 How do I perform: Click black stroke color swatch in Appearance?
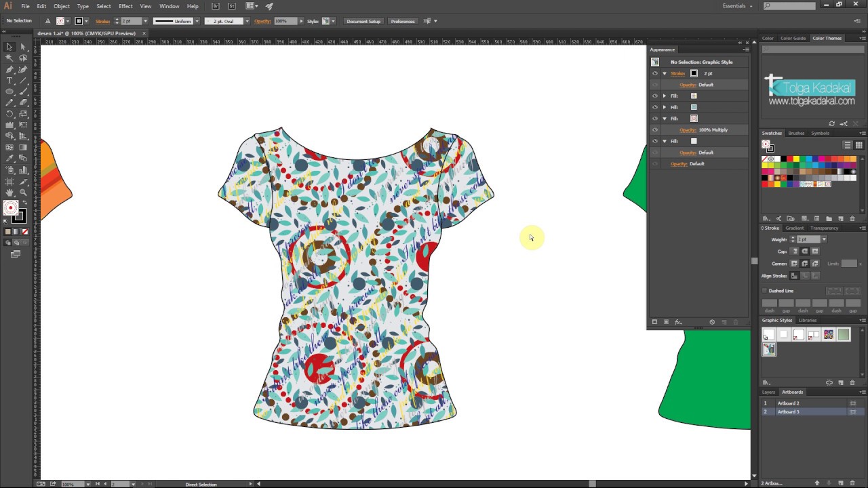[694, 73]
